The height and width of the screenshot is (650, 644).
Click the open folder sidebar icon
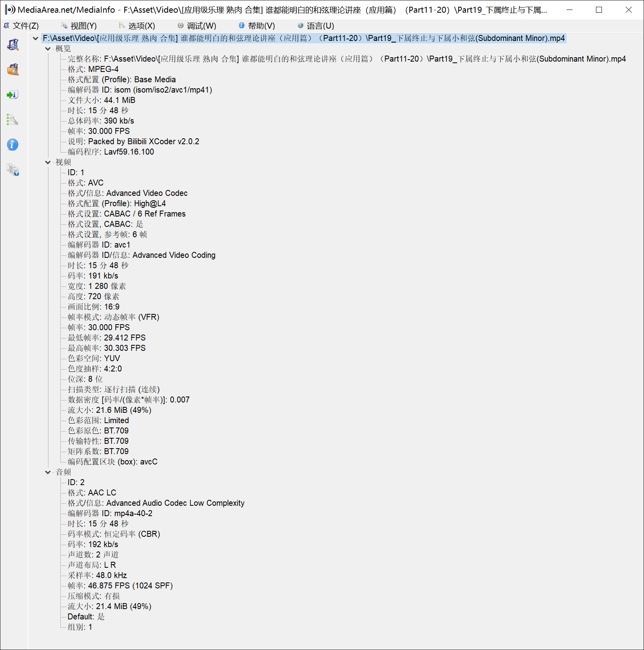coord(13,70)
